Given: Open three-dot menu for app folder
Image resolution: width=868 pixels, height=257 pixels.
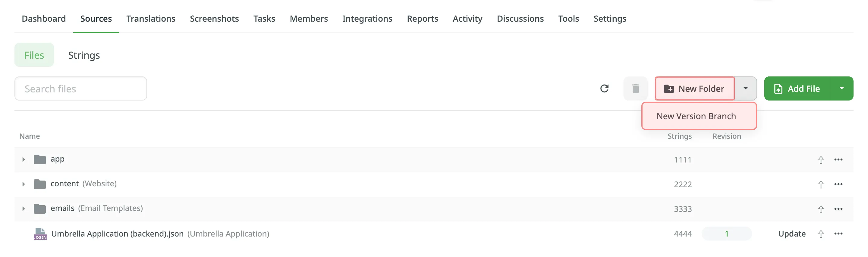Looking at the screenshot, I should tap(838, 159).
